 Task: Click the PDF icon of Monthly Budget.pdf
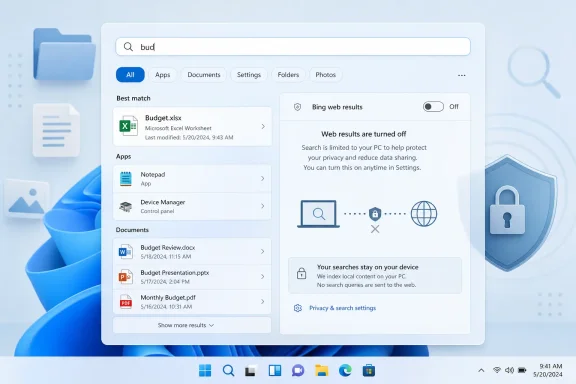click(126, 302)
